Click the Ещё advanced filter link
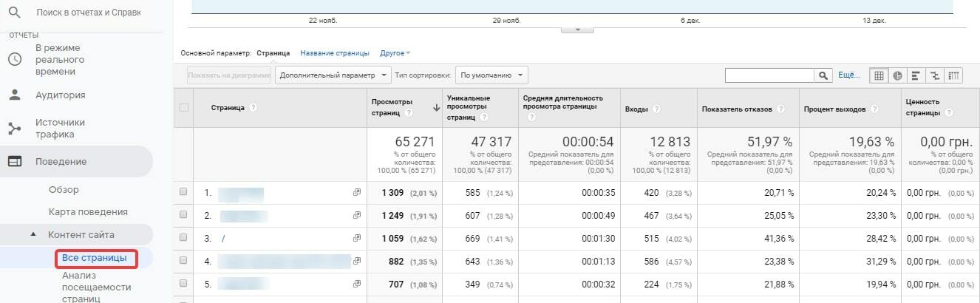This screenshot has height=303, width=980. 849,75
